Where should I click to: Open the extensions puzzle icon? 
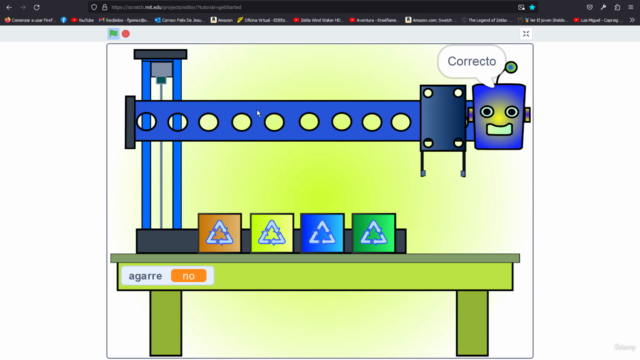coord(617,7)
